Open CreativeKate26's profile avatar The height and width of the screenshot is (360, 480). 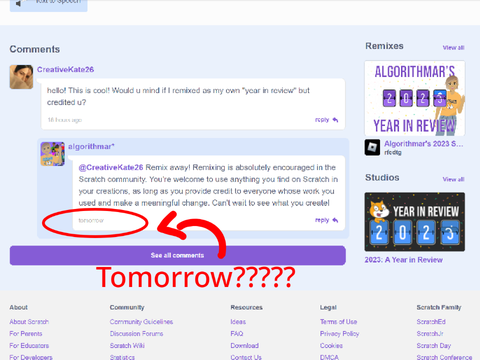tap(21, 77)
